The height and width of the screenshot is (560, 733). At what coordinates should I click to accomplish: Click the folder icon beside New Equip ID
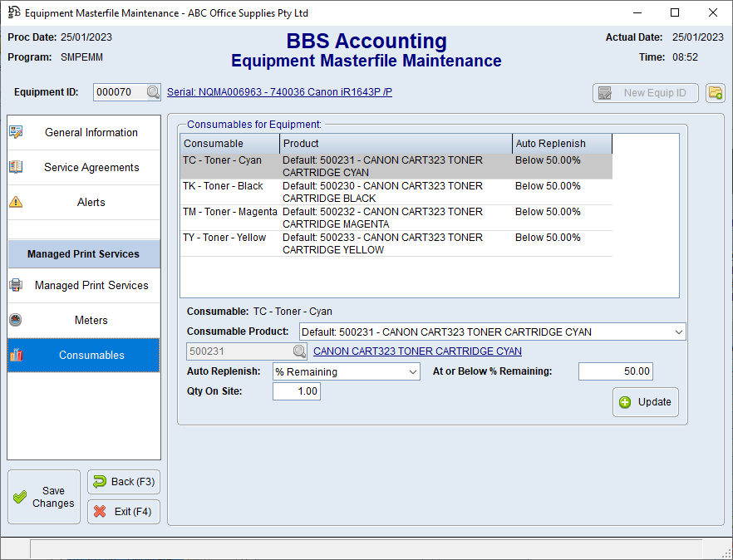tap(715, 93)
